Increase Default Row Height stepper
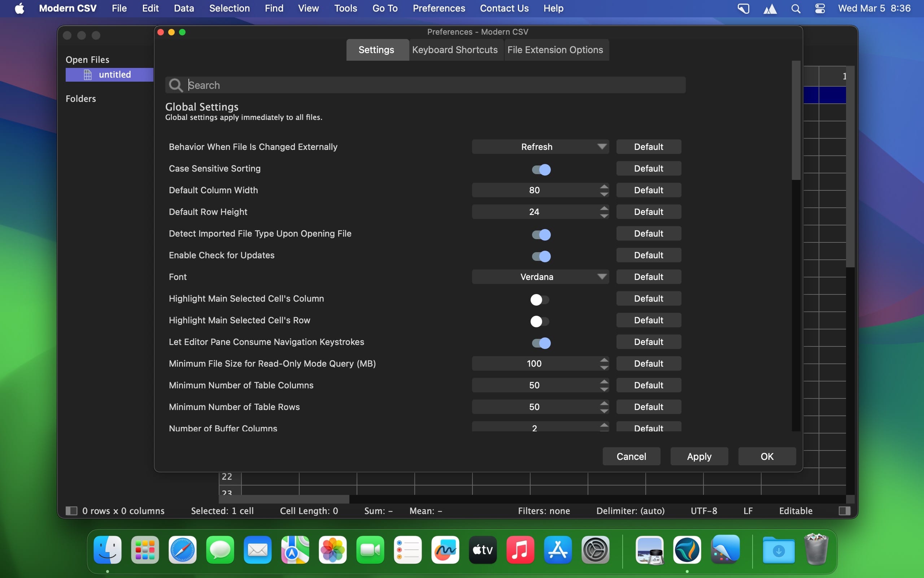The image size is (924, 578). [604, 208]
